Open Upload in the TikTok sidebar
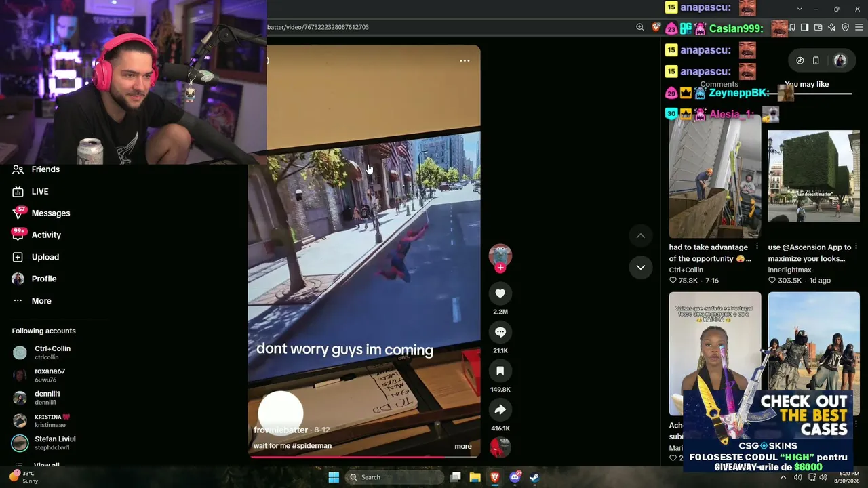868x488 pixels. point(37,257)
